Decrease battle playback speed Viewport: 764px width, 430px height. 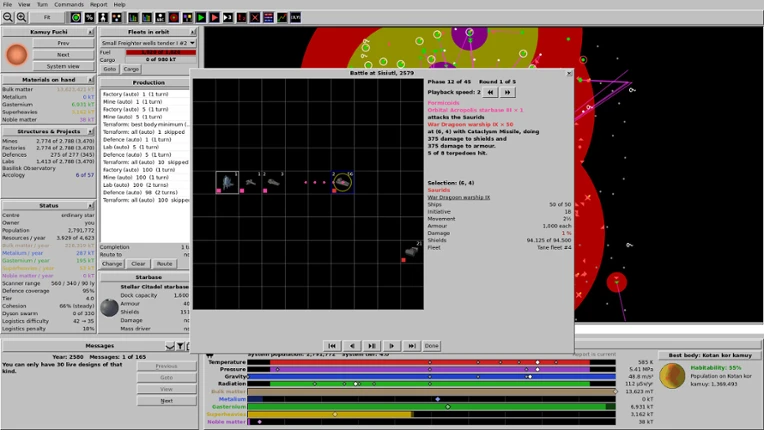tap(491, 92)
